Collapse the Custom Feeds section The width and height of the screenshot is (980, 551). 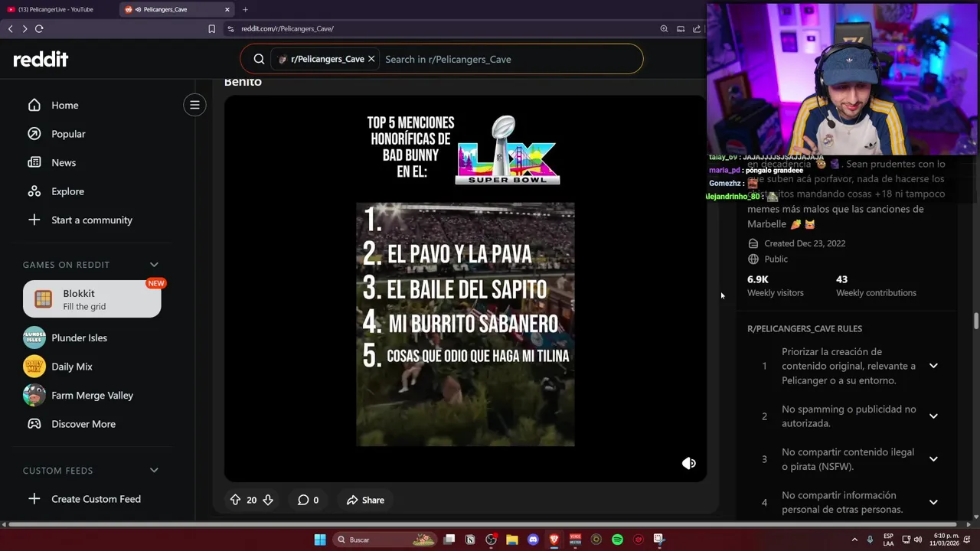click(x=154, y=470)
